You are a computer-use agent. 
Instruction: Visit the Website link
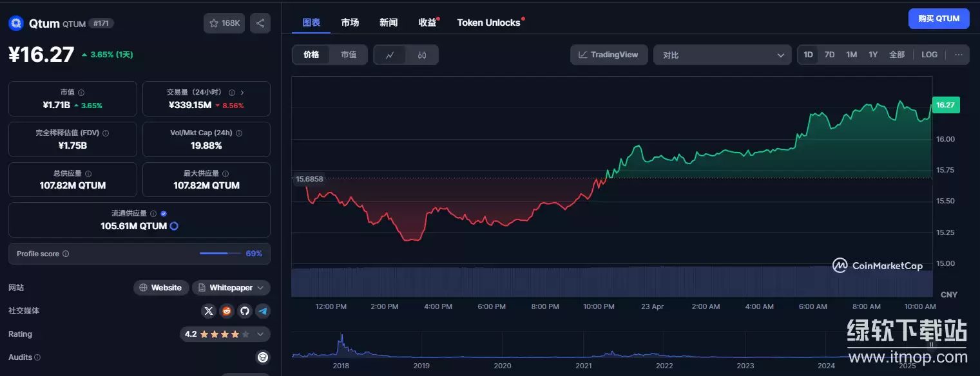(x=161, y=288)
